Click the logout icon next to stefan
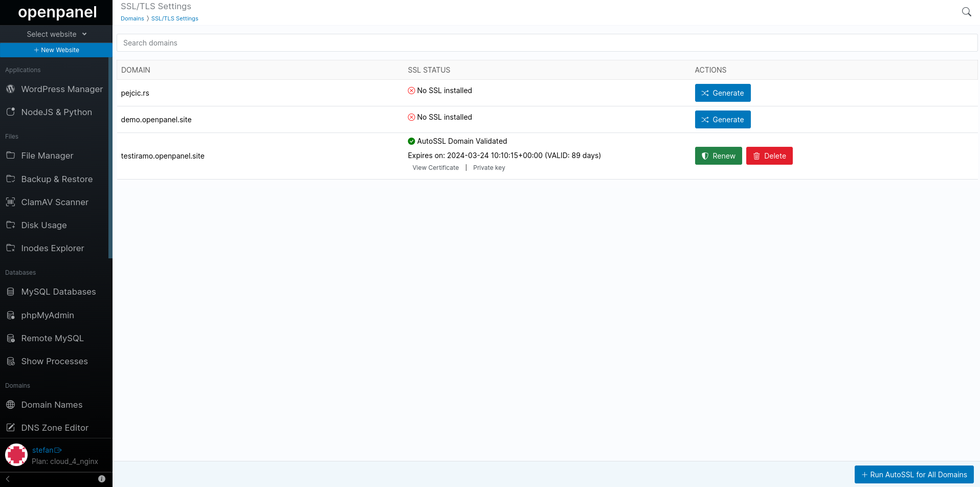The width and height of the screenshot is (980, 487). tap(58, 450)
